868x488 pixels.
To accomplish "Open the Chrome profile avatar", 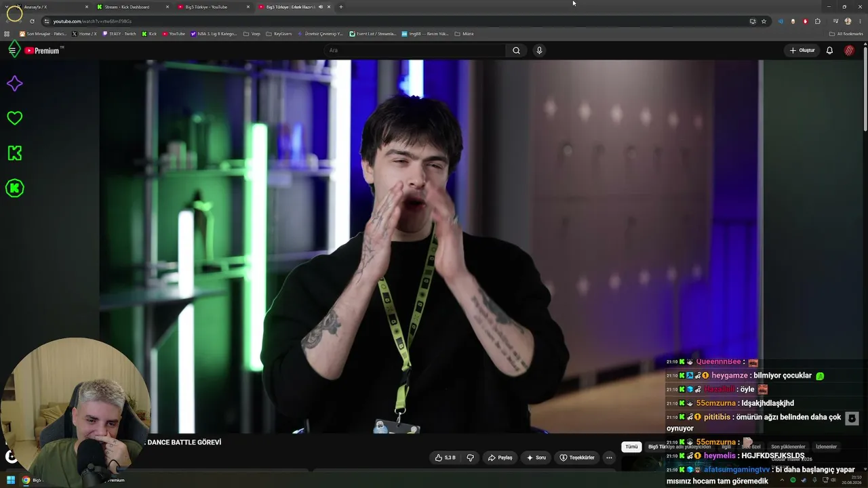I will 848,21.
